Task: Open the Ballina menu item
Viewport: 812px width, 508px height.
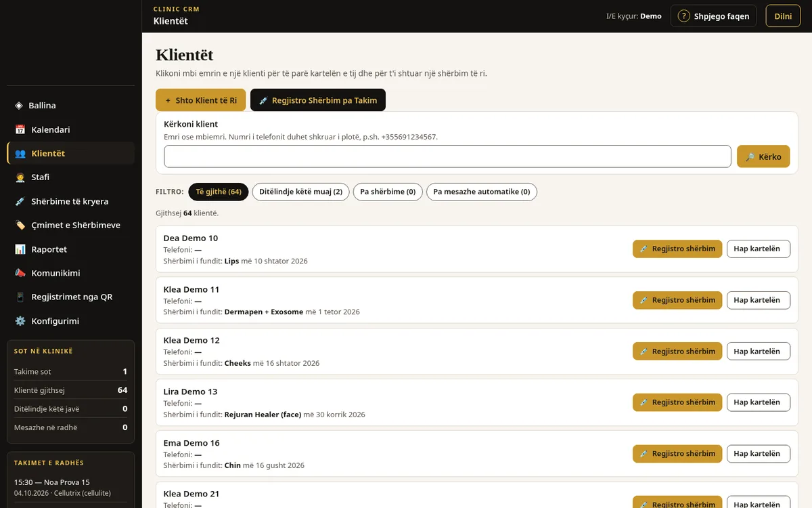Action: tap(70, 106)
